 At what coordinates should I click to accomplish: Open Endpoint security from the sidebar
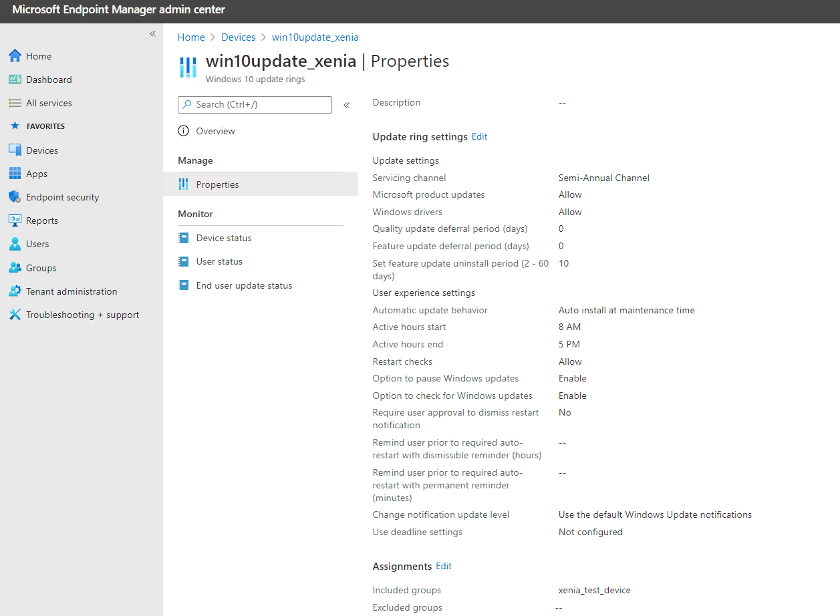(61, 196)
